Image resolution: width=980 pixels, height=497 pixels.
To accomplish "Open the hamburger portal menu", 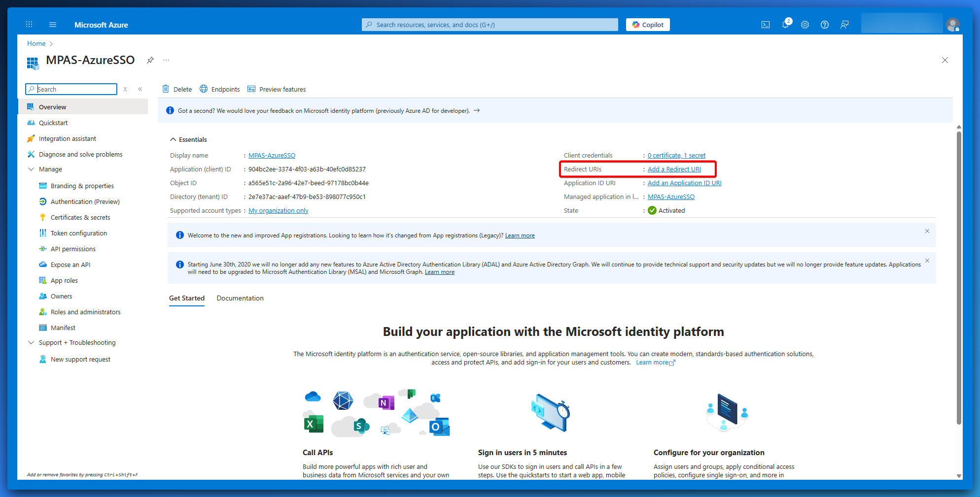I will (53, 25).
